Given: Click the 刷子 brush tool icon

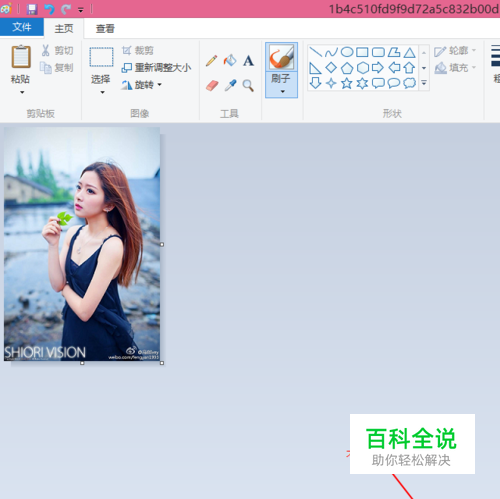Looking at the screenshot, I should point(281,57).
